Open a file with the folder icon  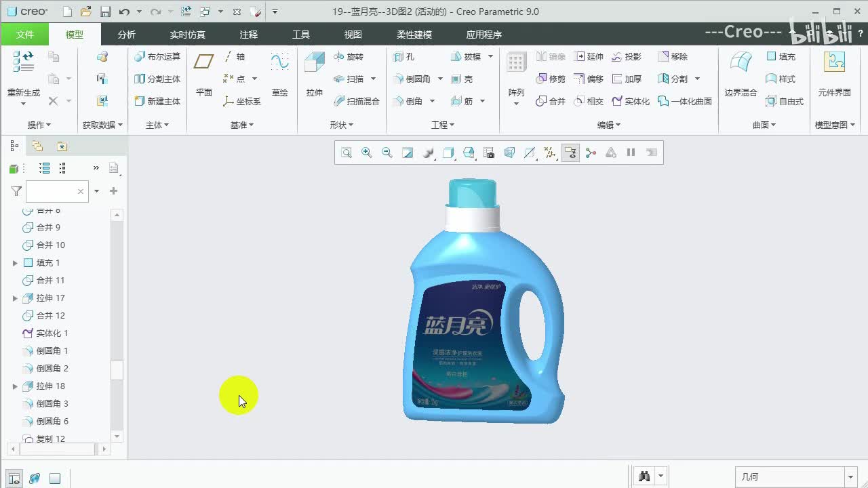pyautogui.click(x=86, y=12)
